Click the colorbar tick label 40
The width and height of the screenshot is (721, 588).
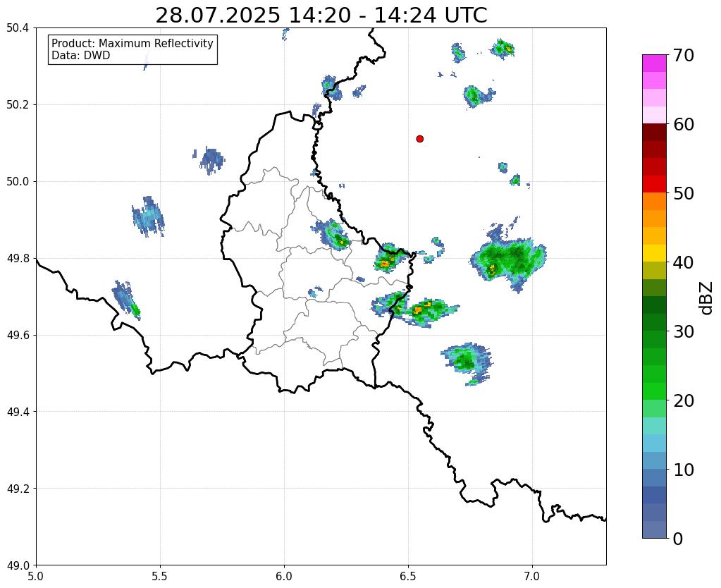(x=684, y=262)
